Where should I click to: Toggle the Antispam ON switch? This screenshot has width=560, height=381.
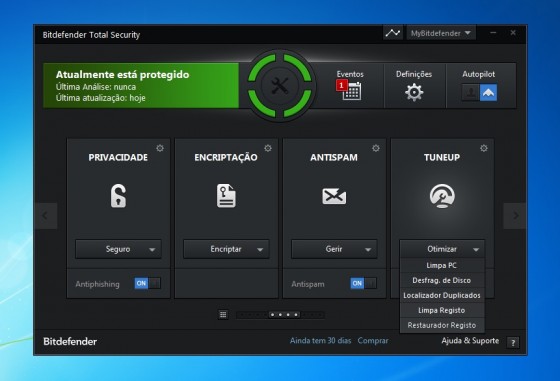pos(363,284)
